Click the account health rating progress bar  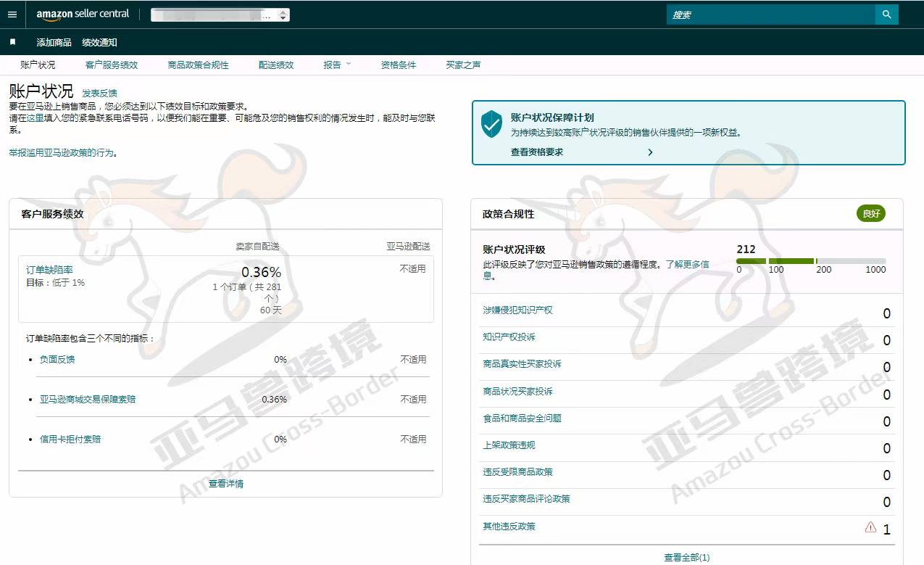click(811, 261)
